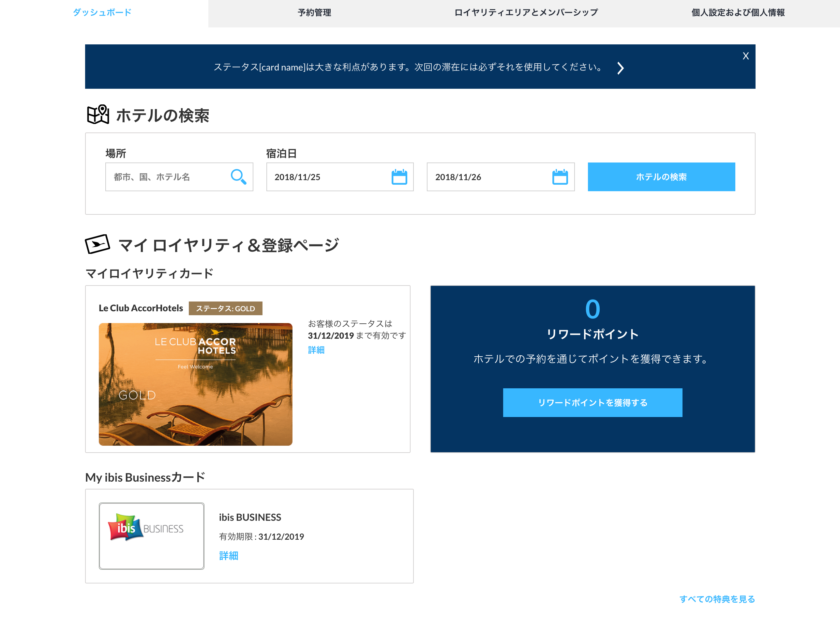The width and height of the screenshot is (840, 619).
Task: Click the My ibis Businessカード subheading
Action: pos(145,477)
